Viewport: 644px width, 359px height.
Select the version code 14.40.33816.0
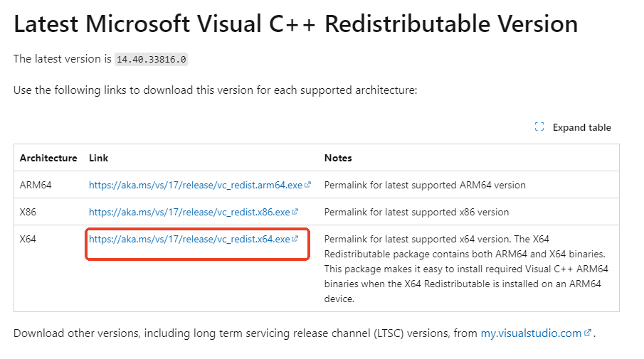(x=151, y=60)
